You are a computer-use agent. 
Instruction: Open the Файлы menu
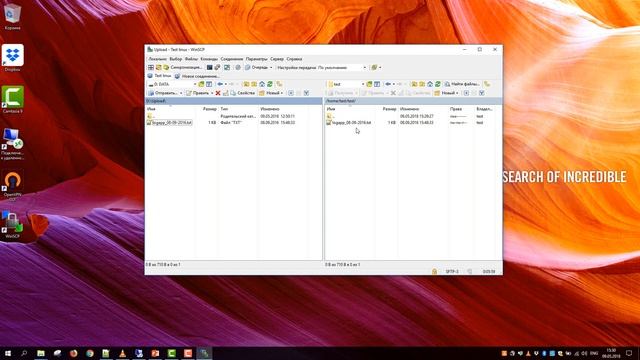[x=191, y=59]
